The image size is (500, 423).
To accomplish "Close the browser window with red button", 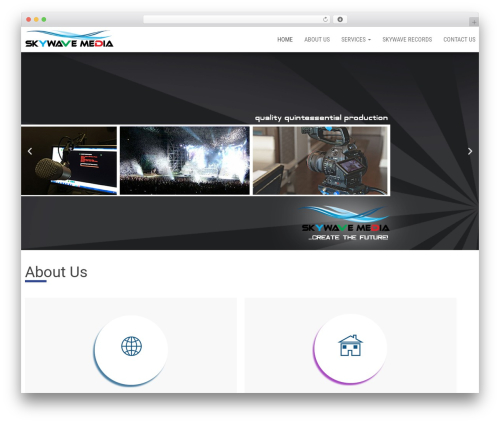I will [29, 20].
